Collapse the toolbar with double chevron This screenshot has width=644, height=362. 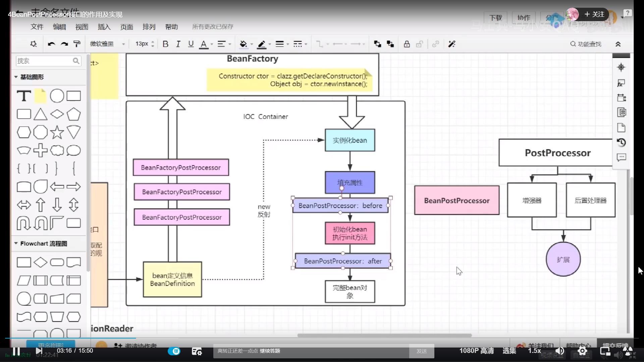618,44
